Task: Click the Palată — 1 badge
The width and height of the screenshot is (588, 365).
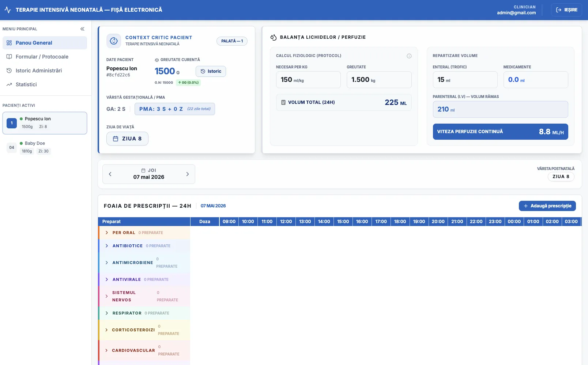Action: (232, 41)
